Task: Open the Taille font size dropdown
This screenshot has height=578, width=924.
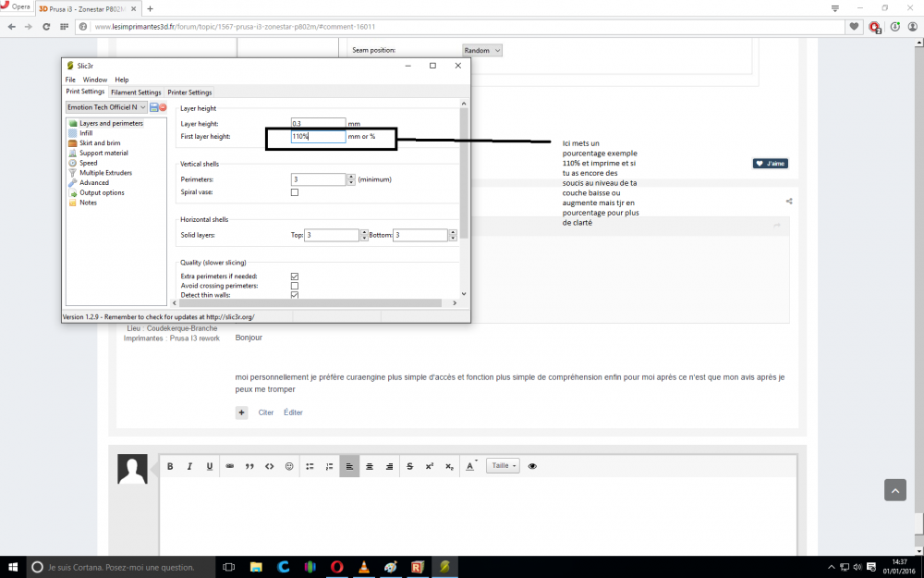Action: tap(503, 466)
